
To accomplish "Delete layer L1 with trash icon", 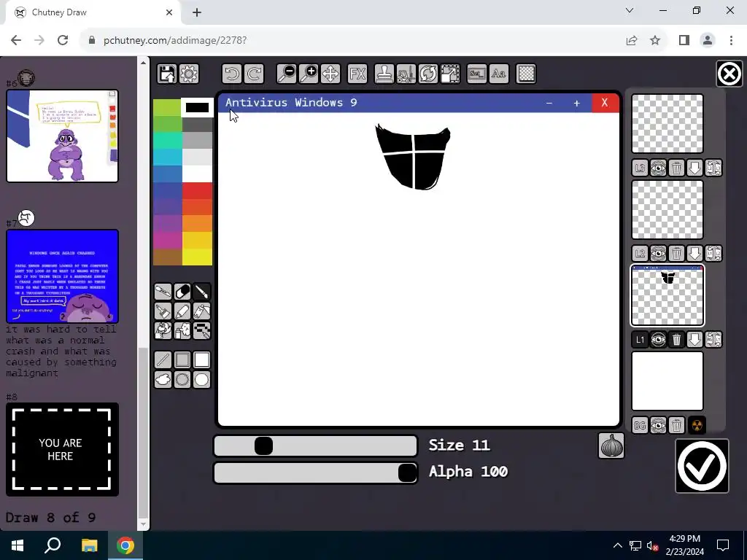I will (x=676, y=340).
